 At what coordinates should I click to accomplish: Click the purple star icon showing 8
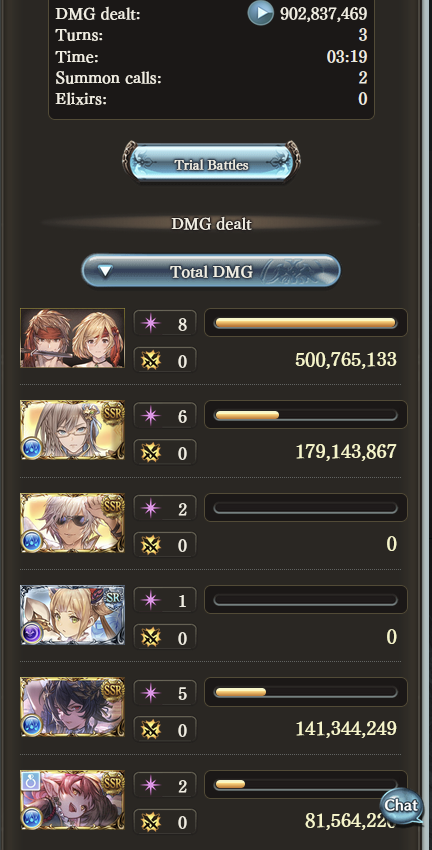tap(151, 324)
